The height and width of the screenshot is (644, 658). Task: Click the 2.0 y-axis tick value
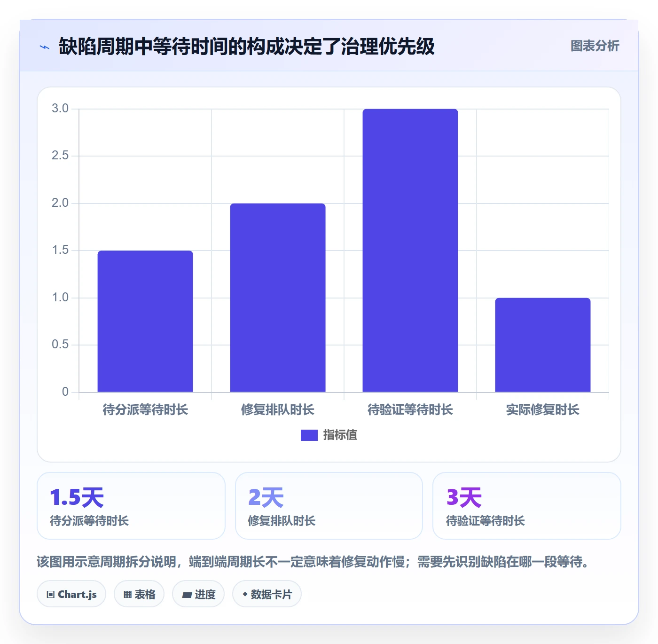point(60,203)
